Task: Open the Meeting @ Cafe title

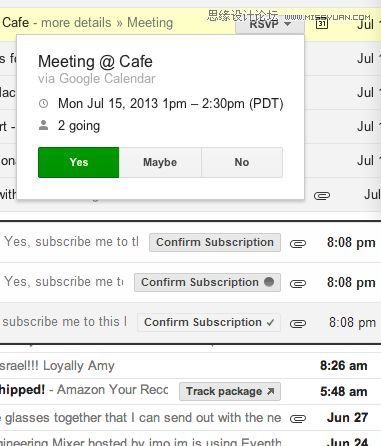Action: coord(95,62)
